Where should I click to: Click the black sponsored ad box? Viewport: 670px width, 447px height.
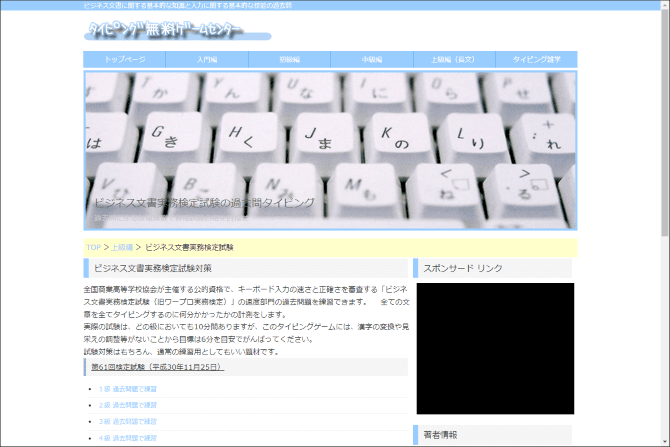[x=495, y=348]
